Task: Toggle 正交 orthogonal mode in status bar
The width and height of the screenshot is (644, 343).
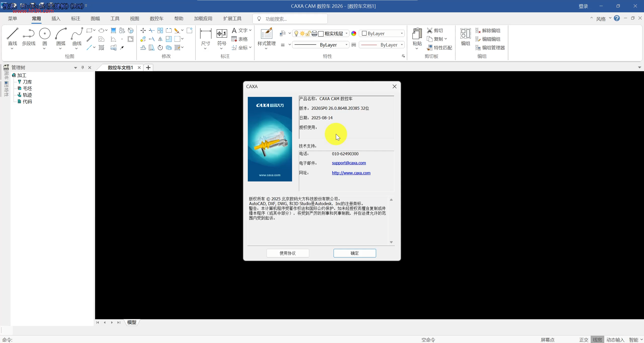Action: (584, 340)
